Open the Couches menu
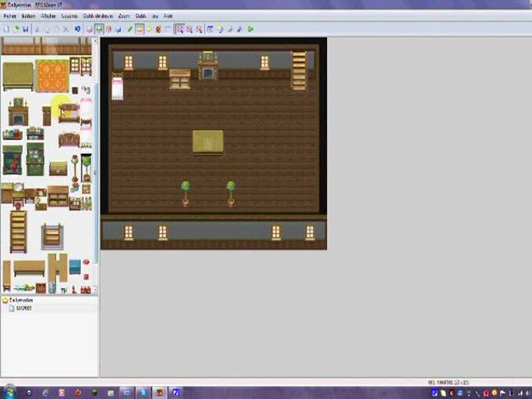Viewport: 532px width, 399px height. click(x=70, y=16)
